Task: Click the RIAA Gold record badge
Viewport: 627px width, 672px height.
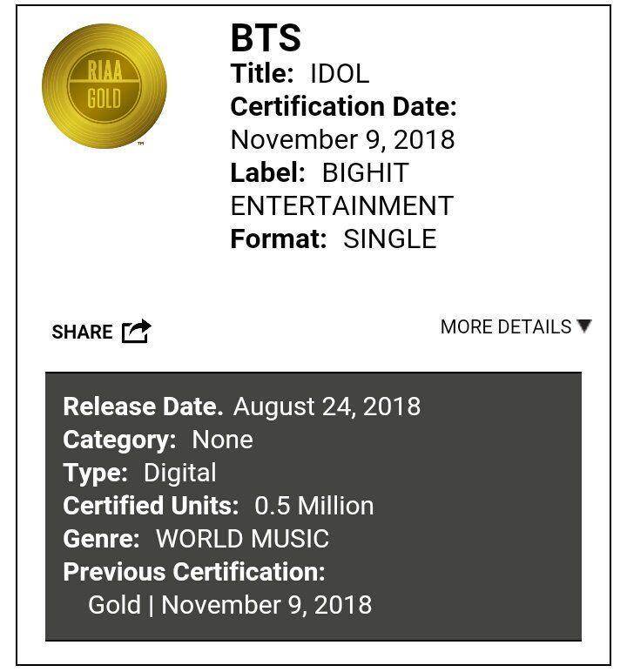Action: 104,86
